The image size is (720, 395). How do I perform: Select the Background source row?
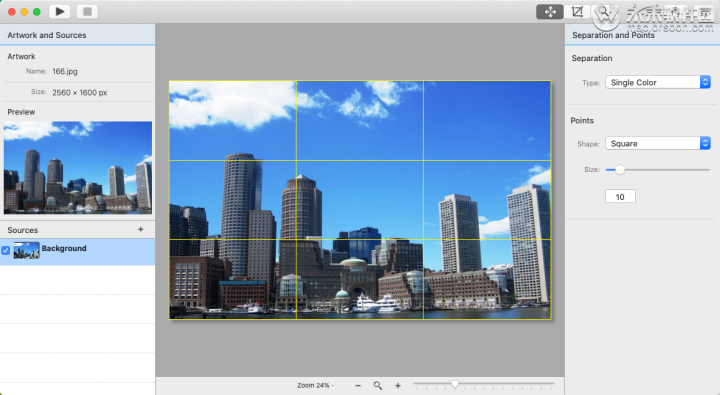tap(77, 252)
